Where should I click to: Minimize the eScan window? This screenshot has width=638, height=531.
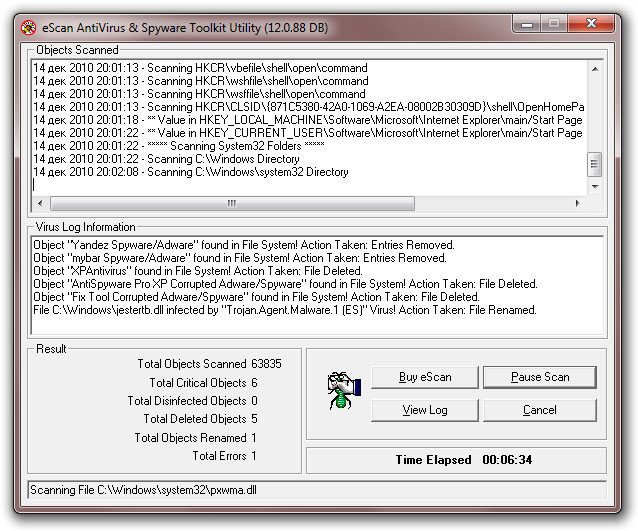click(527, 24)
